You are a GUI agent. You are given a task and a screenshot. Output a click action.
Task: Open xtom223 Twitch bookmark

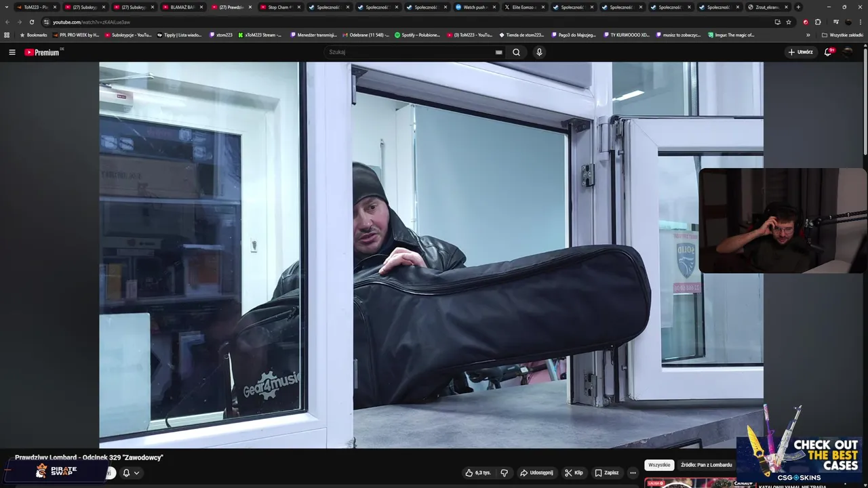(221, 35)
